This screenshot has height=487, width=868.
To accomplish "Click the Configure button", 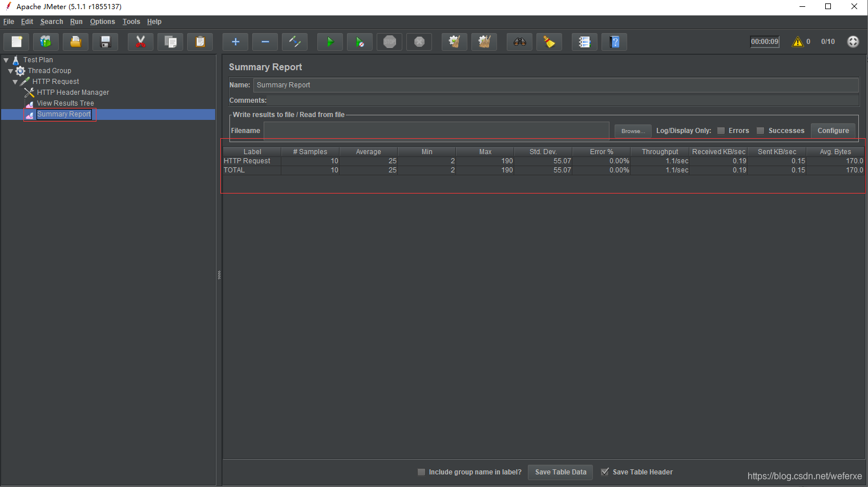I will 833,131.
